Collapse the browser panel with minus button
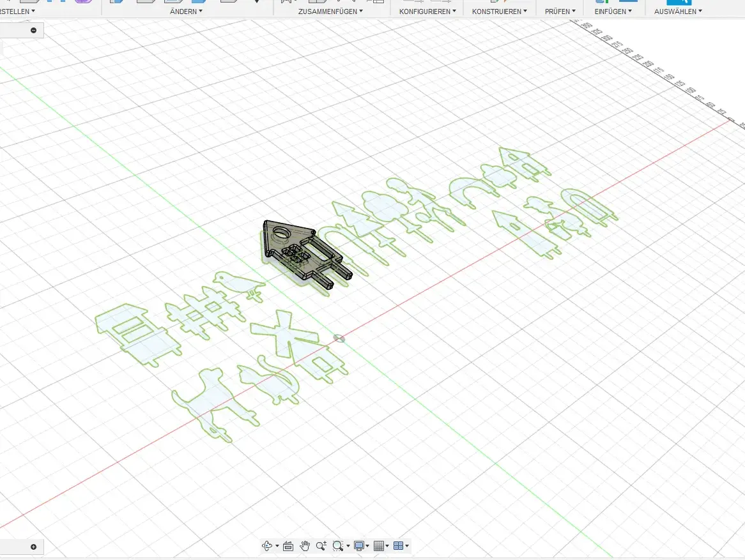The width and height of the screenshot is (745, 560). 33,31
